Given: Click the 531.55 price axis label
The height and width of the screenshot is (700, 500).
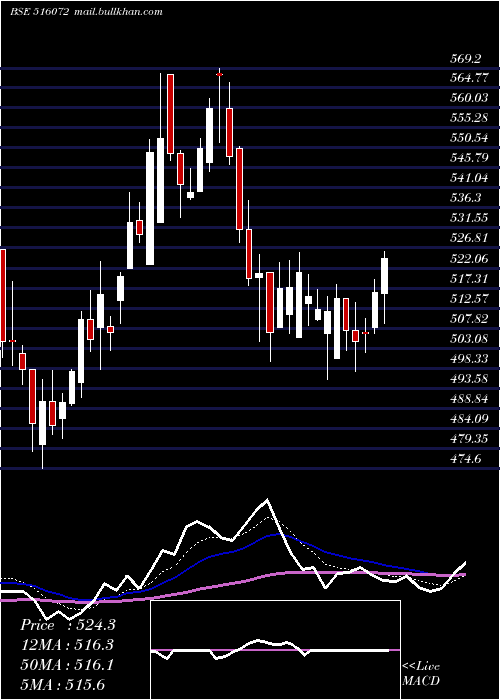Looking at the screenshot, I should pyautogui.click(x=469, y=218).
